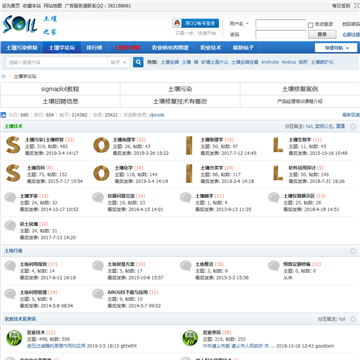
Task: Click the wooden L icon forum with 11 posts
Action: (278, 146)
